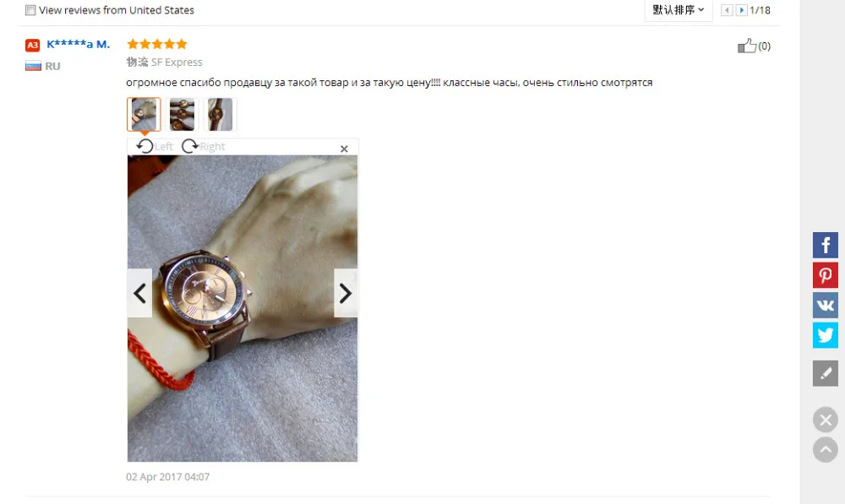The height and width of the screenshot is (504, 845).
Task: Show the previous photo in viewer
Action: [x=139, y=293]
